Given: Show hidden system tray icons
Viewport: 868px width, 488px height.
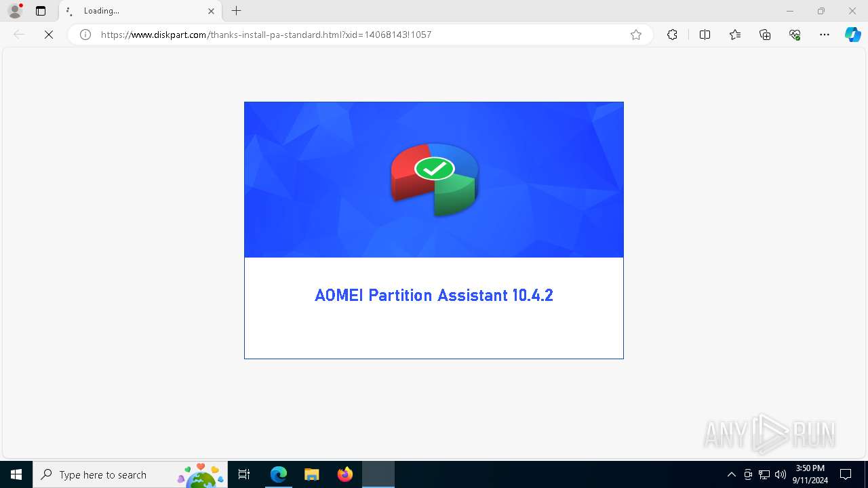Looking at the screenshot, I should [x=732, y=474].
